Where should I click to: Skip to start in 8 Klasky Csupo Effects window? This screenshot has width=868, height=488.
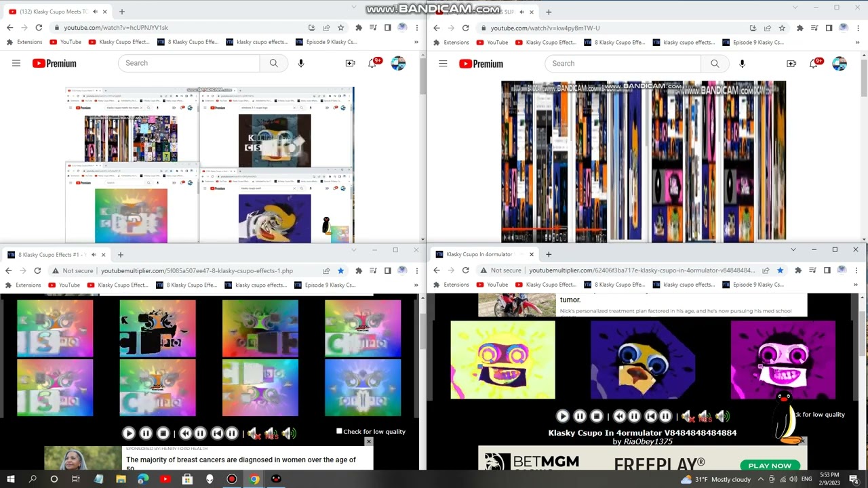pyautogui.click(x=217, y=433)
